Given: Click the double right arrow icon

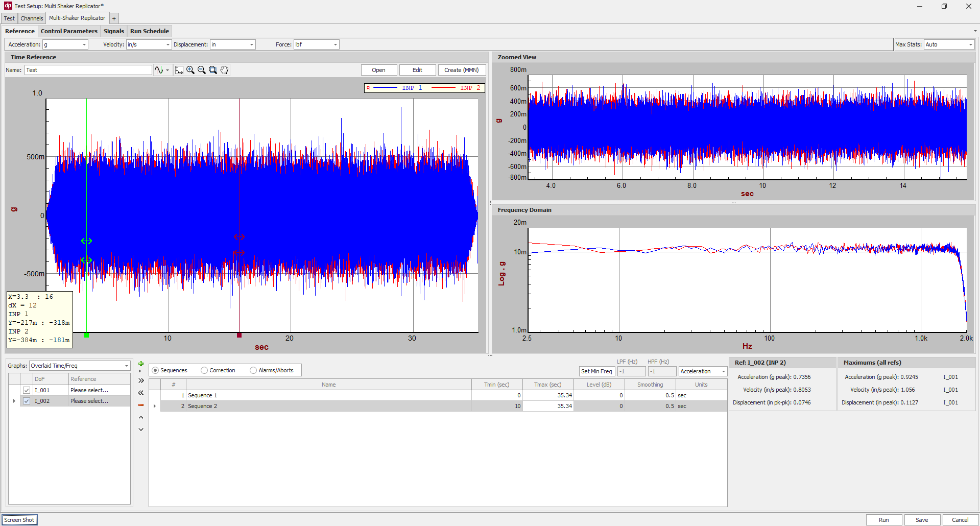Looking at the screenshot, I should pyautogui.click(x=141, y=380).
